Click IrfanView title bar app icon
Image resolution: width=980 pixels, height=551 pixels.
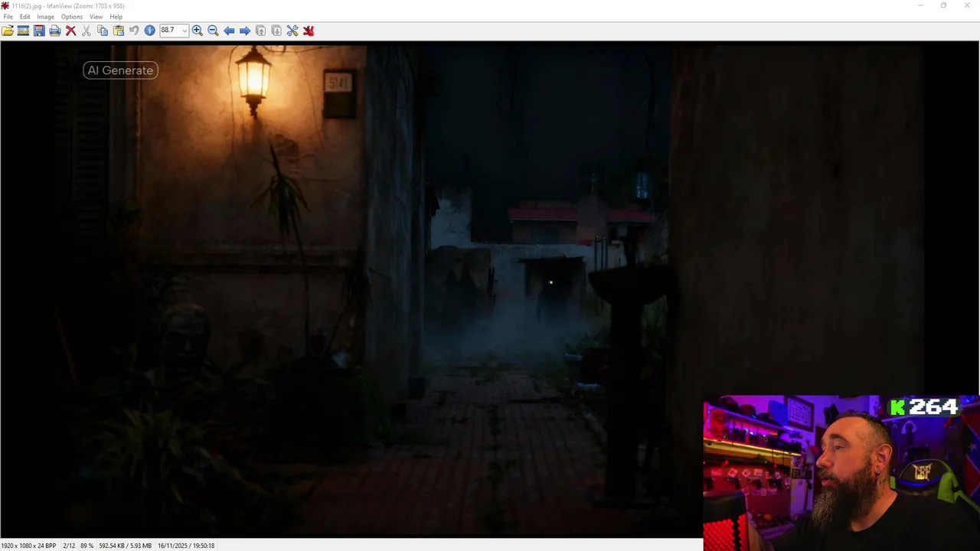point(5,5)
